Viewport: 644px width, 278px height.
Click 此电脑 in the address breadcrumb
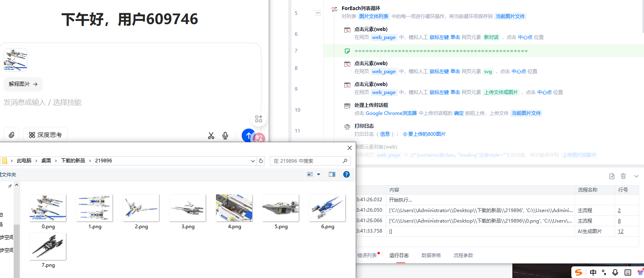coord(24,161)
